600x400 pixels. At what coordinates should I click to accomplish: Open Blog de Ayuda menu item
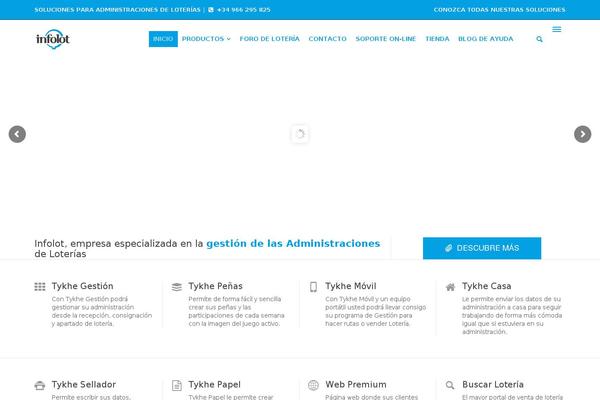point(486,39)
